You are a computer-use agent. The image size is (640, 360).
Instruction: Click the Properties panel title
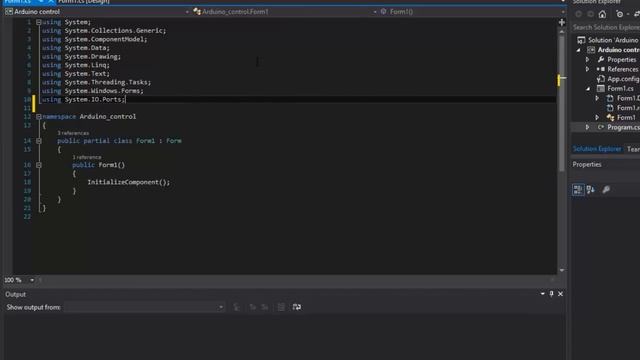587,164
